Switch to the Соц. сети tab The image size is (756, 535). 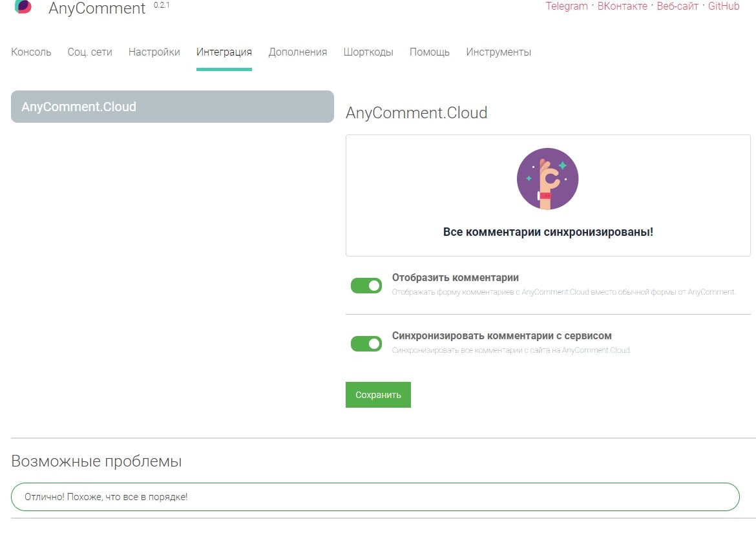tap(90, 52)
